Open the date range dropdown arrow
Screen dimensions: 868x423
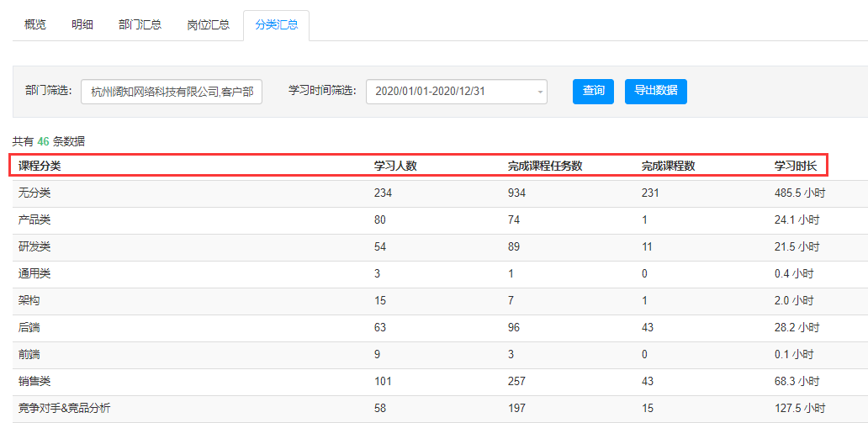pyautogui.click(x=540, y=92)
